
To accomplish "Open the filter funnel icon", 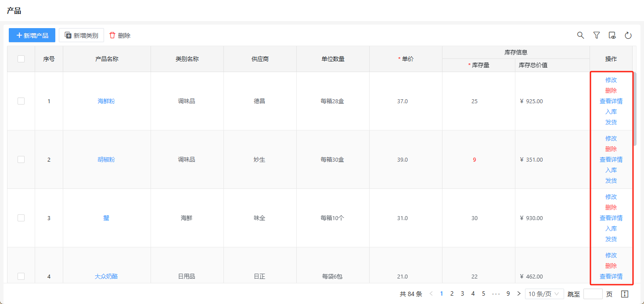I will [x=597, y=35].
